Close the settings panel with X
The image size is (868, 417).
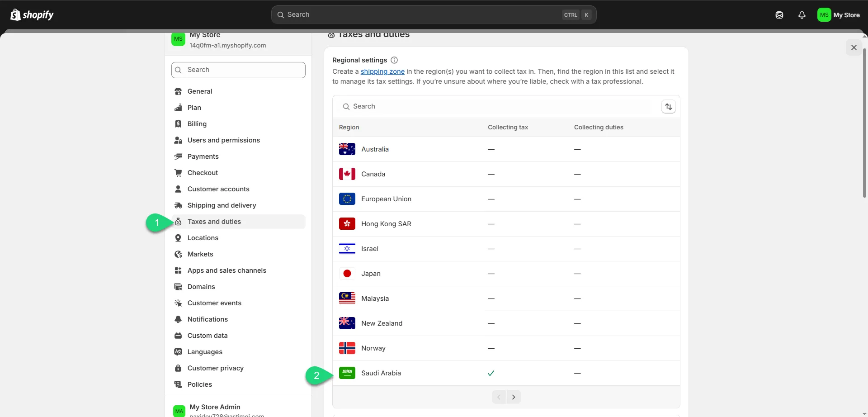point(854,47)
